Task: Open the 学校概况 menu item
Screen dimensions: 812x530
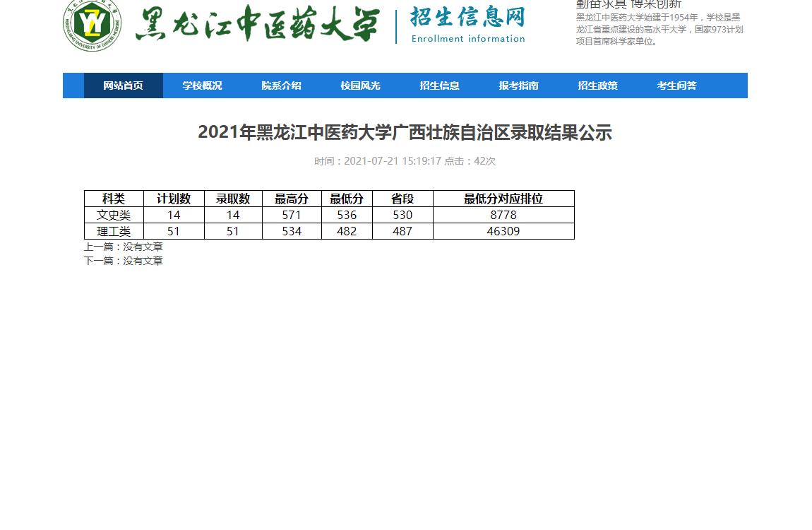Action: click(x=203, y=86)
